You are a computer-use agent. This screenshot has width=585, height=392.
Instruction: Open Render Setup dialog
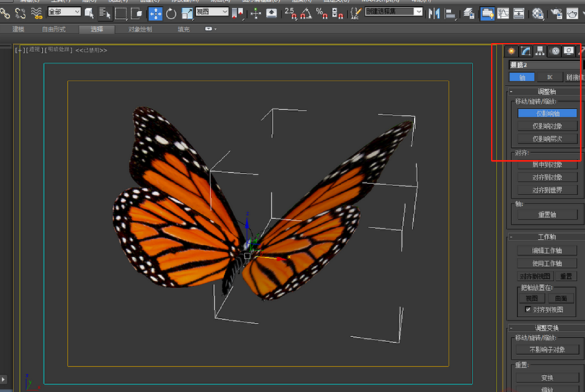click(556, 14)
